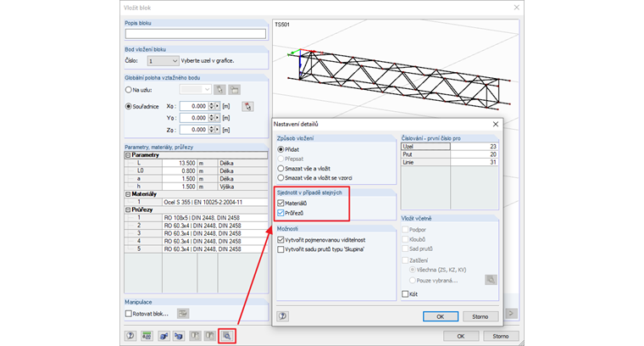This screenshot has height=346, width=644.
Task: Tick the Zatížení checkbox
Action: click(405, 260)
